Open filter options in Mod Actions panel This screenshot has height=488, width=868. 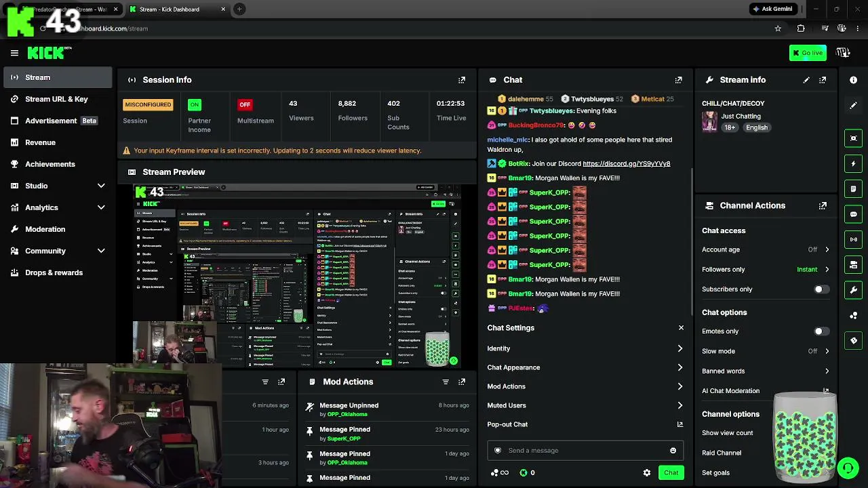click(446, 382)
